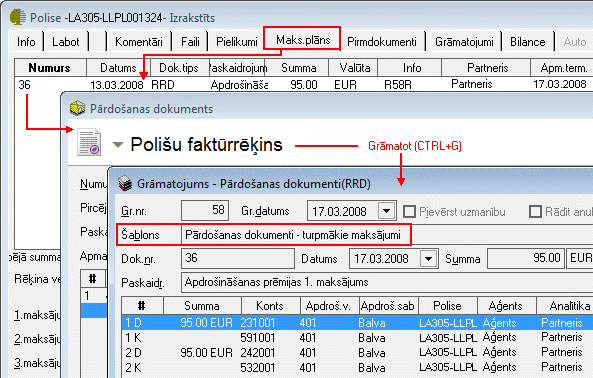Click the Dok.tips column header
The height and width of the screenshot is (378, 593).
[x=179, y=68]
